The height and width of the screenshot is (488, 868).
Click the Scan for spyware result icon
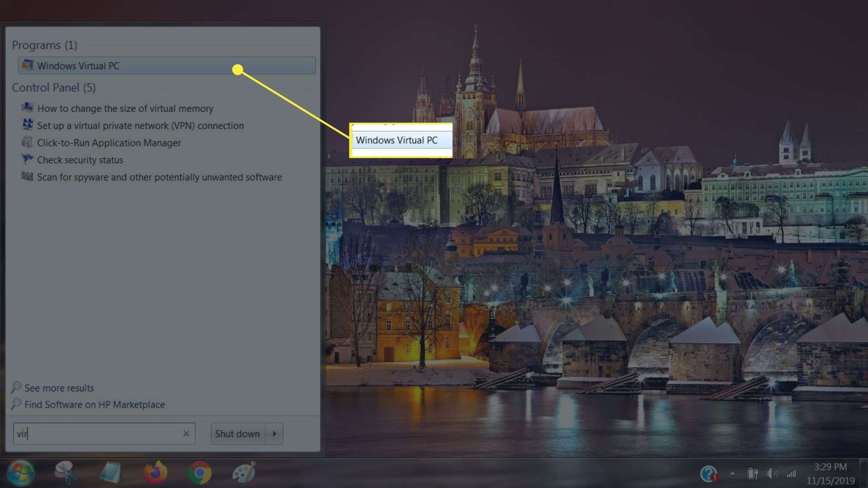(28, 177)
